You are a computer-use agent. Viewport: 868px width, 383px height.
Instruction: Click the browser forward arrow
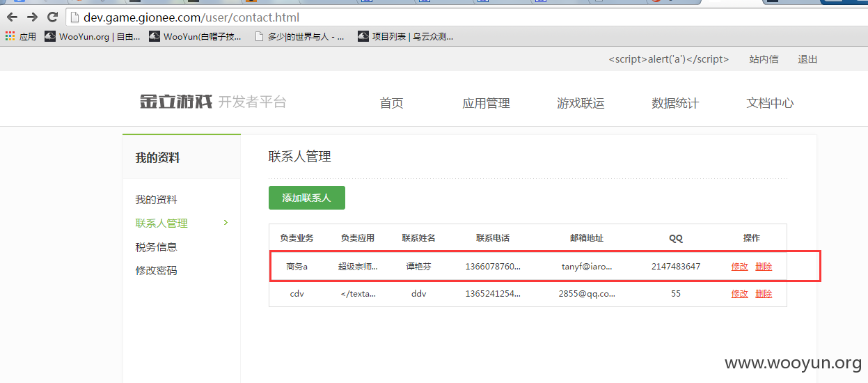32,17
